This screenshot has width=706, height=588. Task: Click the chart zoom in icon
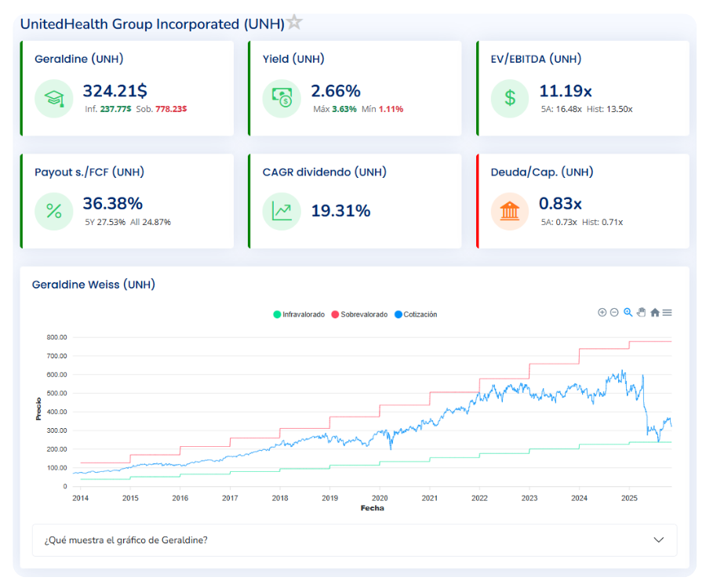pos(602,312)
